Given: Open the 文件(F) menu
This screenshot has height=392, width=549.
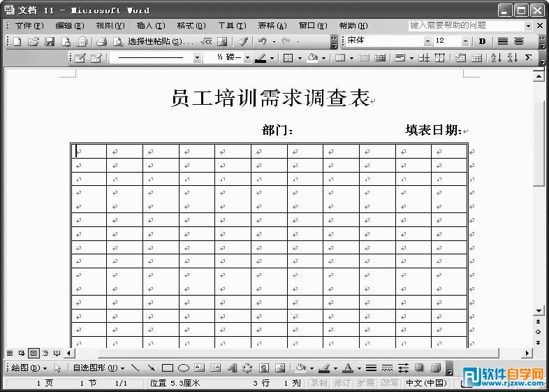Looking at the screenshot, I should point(29,26).
